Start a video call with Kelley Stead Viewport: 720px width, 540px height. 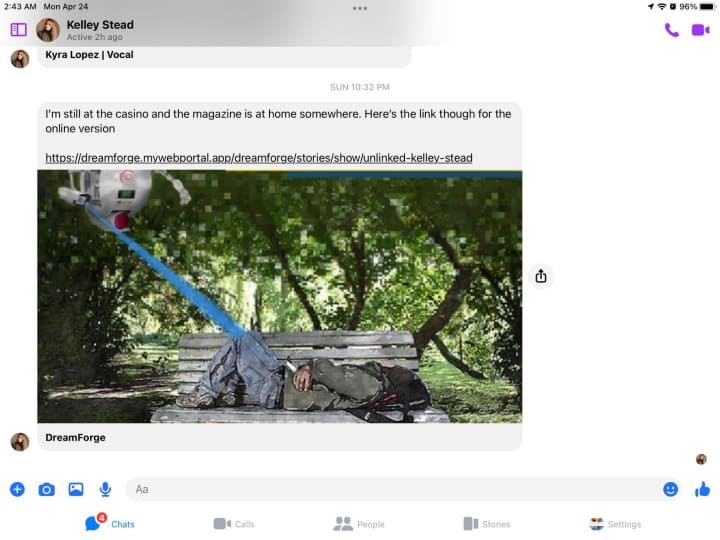[700, 30]
